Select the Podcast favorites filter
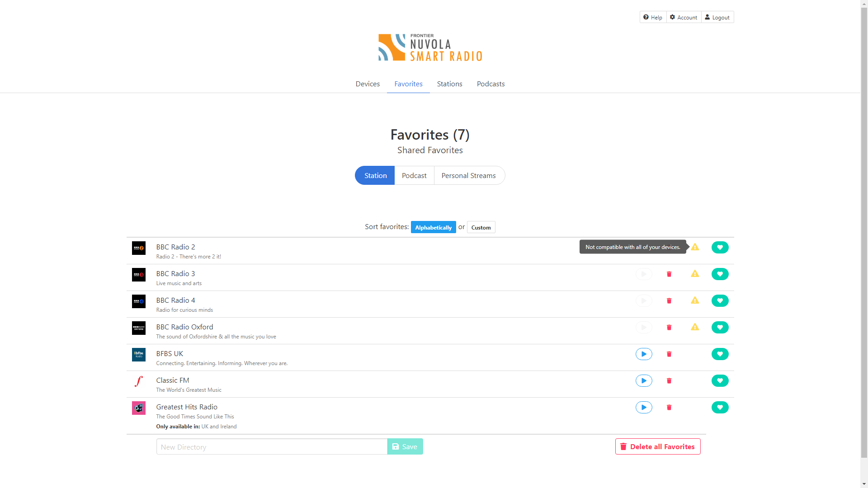The height and width of the screenshot is (488, 868). 414,176
